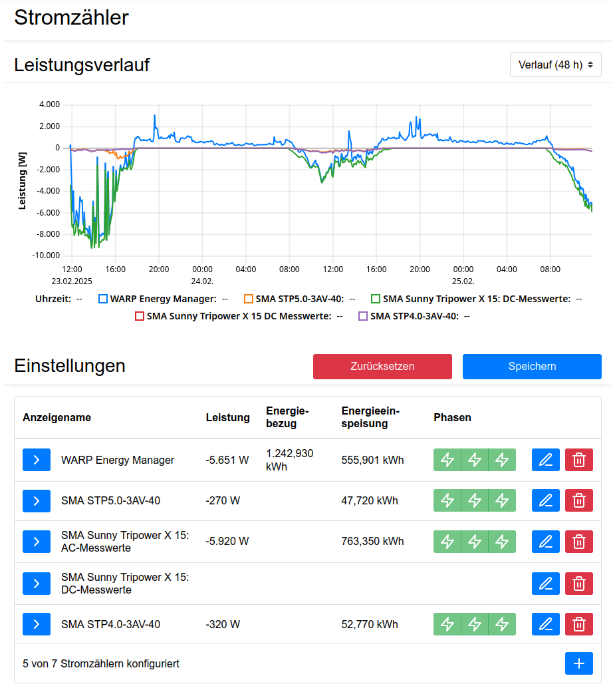Delete the Tripower X 15 DC-Messwerte meter
Screen dimensions: 613x700
click(578, 584)
